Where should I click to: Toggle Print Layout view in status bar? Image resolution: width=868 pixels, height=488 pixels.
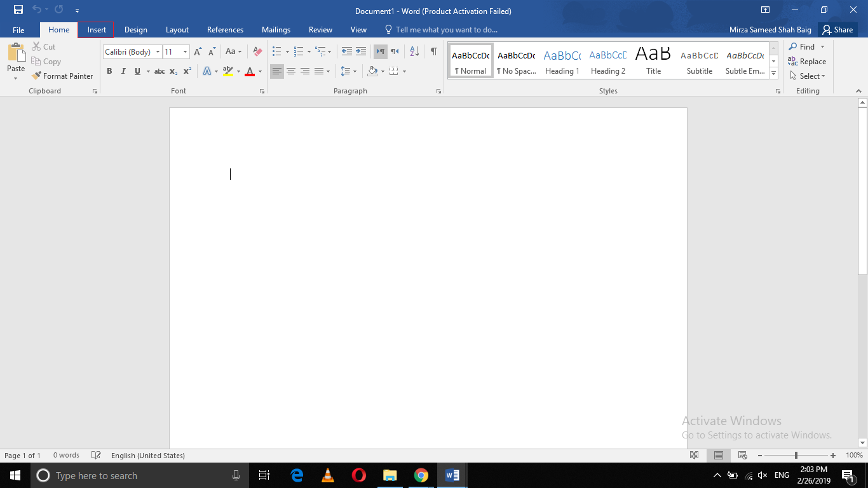[718, 456]
